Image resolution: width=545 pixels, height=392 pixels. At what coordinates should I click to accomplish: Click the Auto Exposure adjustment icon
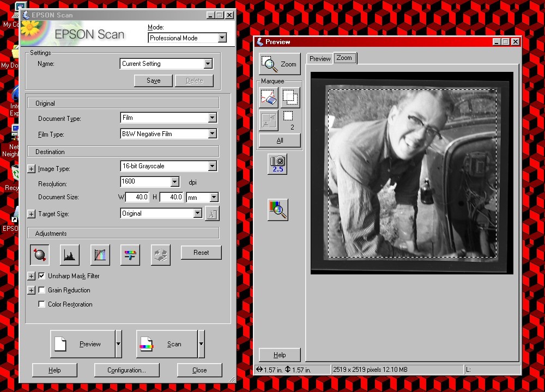[39, 254]
